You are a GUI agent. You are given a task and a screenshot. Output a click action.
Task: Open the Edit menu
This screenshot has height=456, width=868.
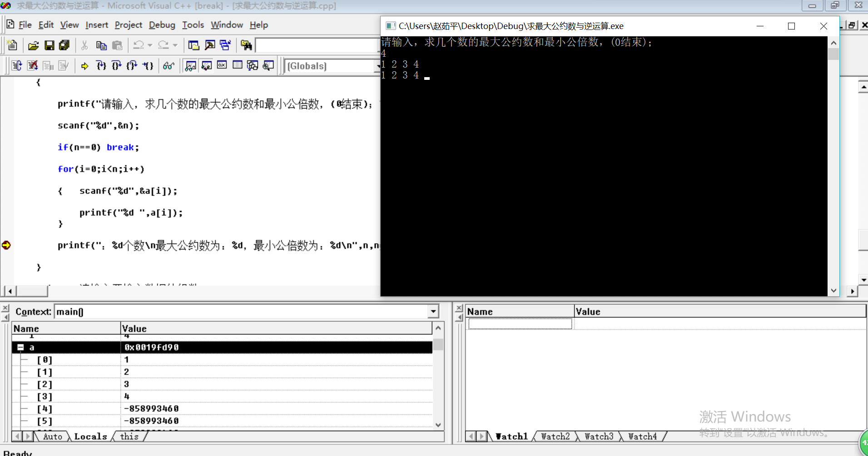click(46, 25)
